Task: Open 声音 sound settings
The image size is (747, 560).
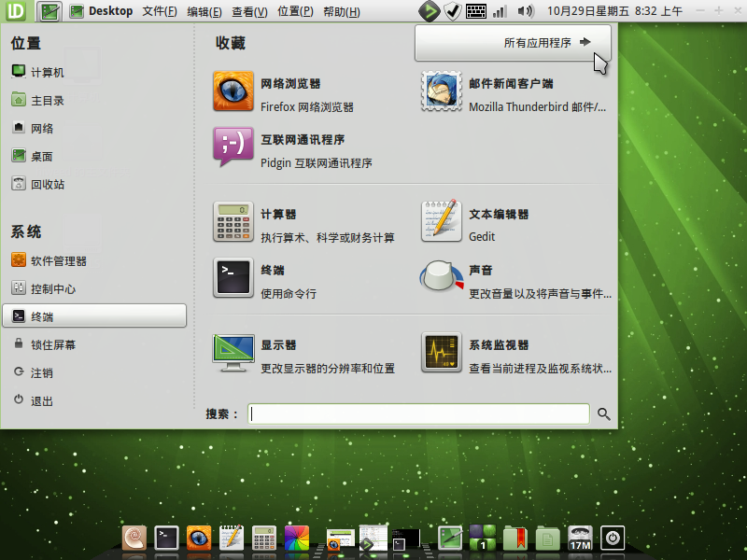Action: coord(516,280)
